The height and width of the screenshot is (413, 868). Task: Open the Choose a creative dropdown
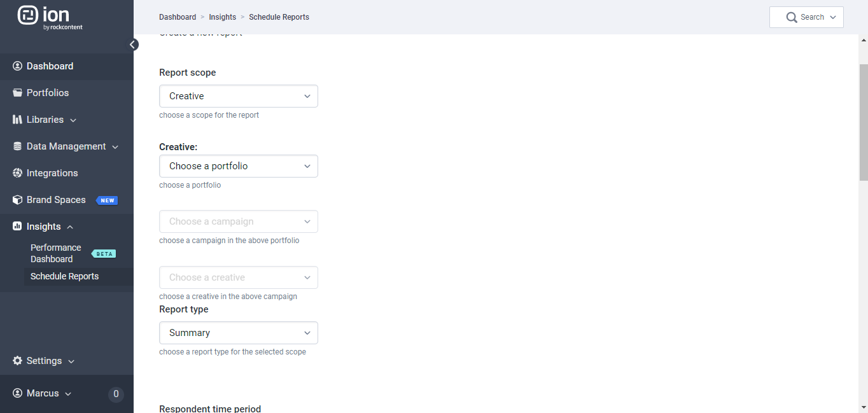(239, 277)
